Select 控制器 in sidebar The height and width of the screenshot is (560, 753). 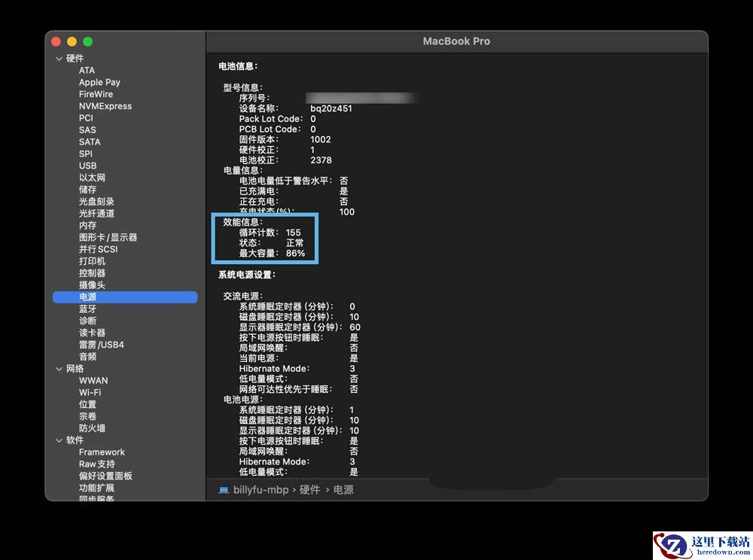point(92,273)
